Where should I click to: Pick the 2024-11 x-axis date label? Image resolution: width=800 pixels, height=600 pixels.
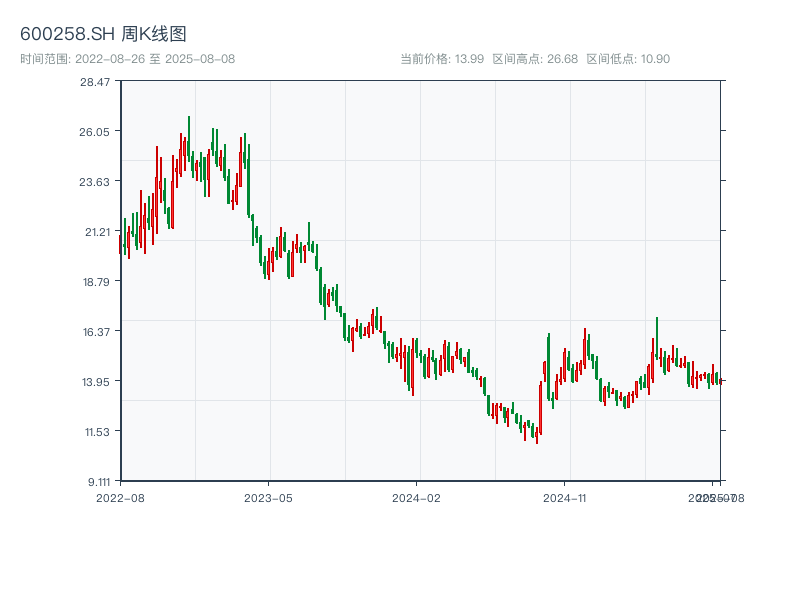tap(565, 497)
